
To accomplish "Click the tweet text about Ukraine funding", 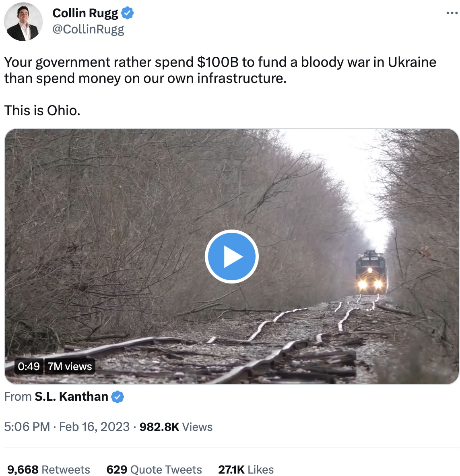I will tap(220, 70).
